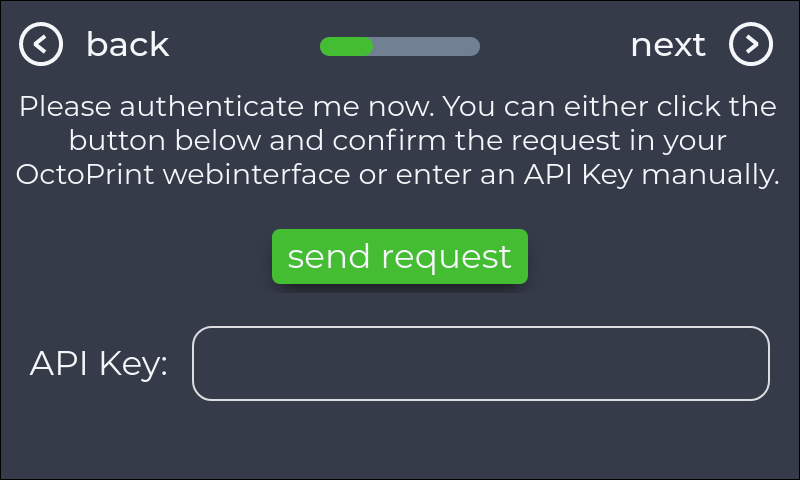Click the green filled part of progress bar
The width and height of the screenshot is (800, 480).
pos(346,46)
